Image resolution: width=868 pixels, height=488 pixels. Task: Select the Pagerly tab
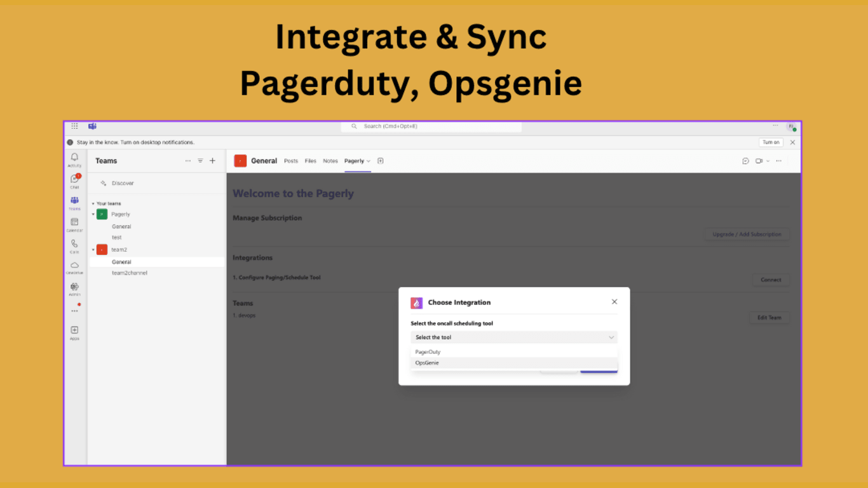(x=354, y=161)
